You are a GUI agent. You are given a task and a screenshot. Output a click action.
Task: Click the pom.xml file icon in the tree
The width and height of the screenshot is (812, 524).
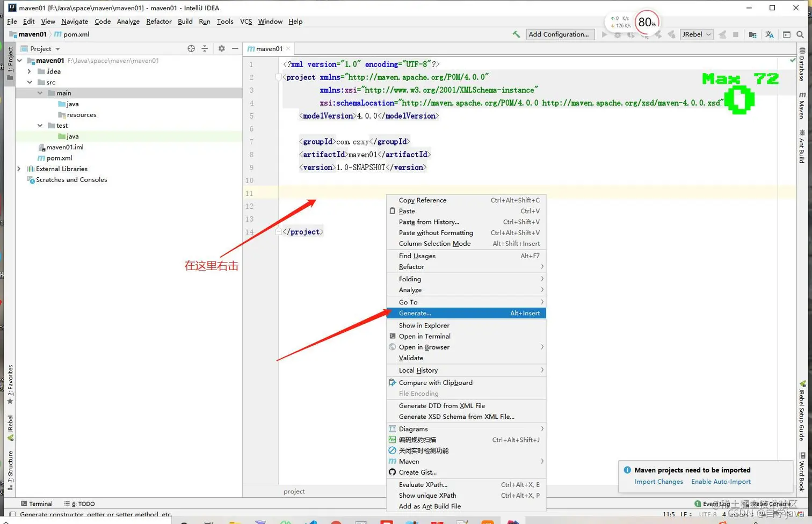click(x=41, y=158)
